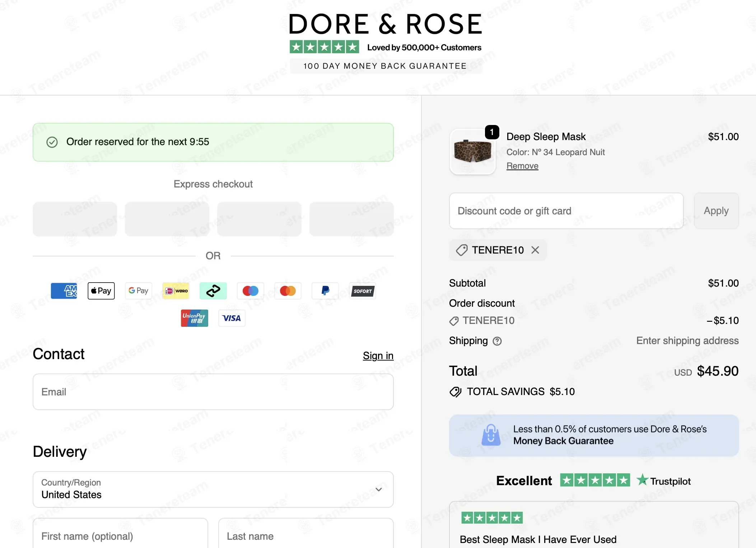The image size is (756, 548).
Task: Apply the discount code
Action: click(716, 211)
